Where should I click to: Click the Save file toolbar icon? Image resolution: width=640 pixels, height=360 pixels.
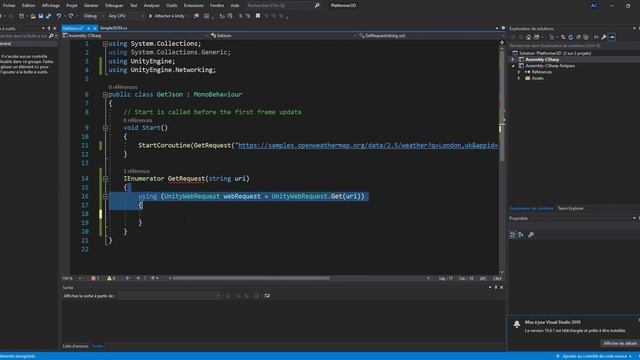pos(41,16)
